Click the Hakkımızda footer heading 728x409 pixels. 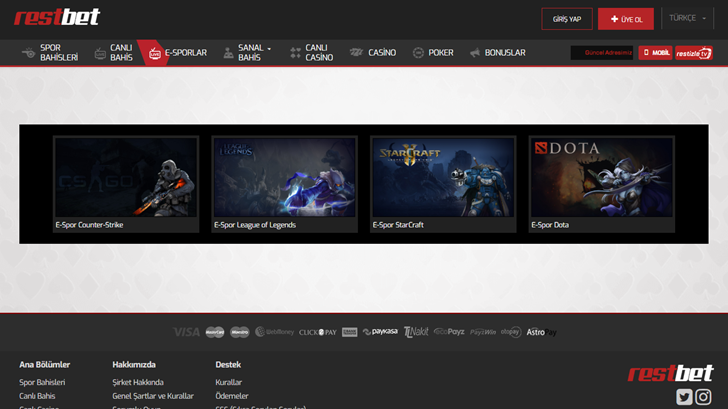134,365
